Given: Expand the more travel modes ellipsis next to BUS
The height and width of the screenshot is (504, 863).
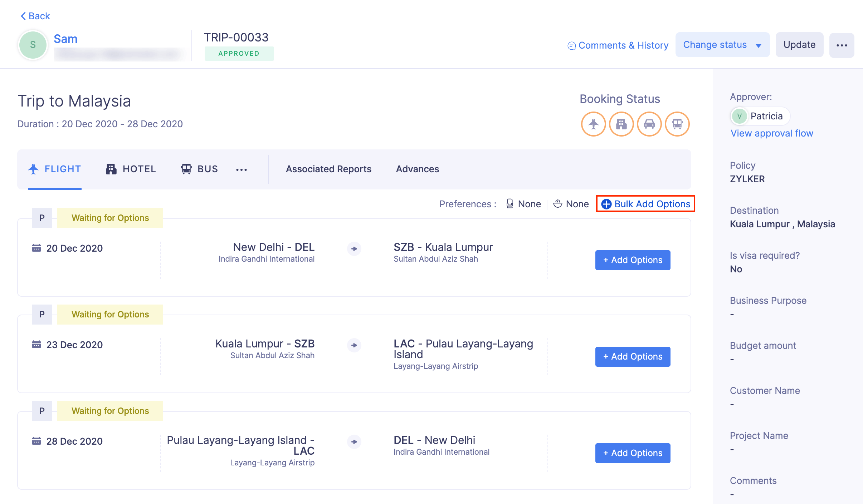Looking at the screenshot, I should click(x=242, y=170).
